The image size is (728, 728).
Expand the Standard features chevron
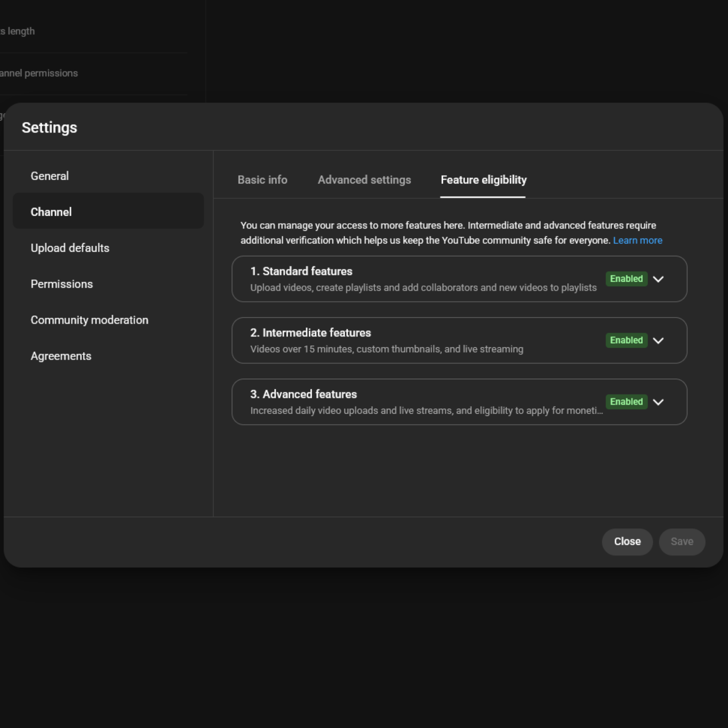click(x=658, y=279)
